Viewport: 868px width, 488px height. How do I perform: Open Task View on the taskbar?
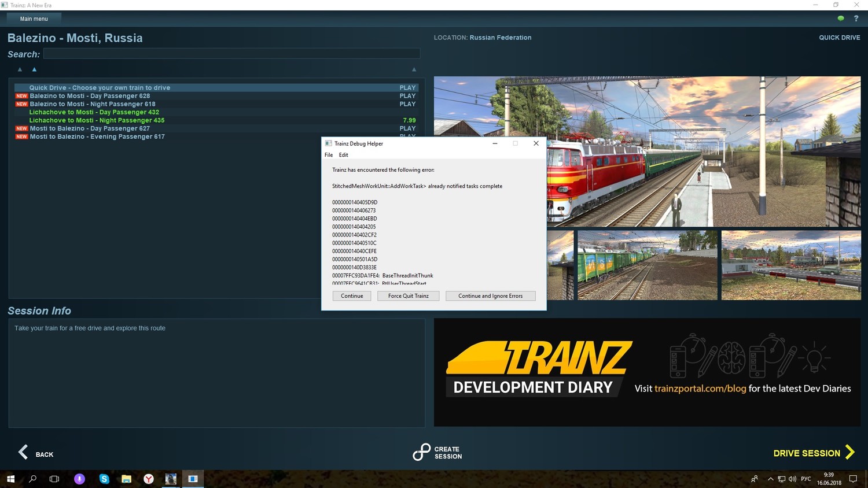(54, 479)
